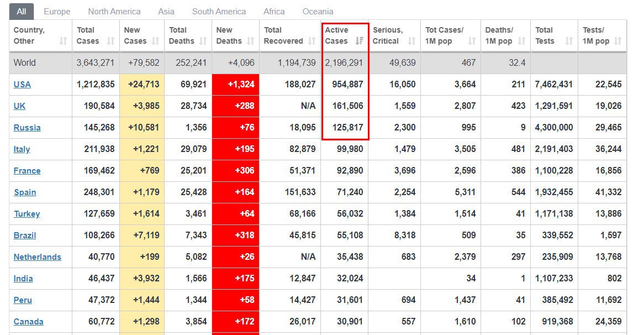
Task: Select USA active cases 954,887
Action: tap(347, 84)
